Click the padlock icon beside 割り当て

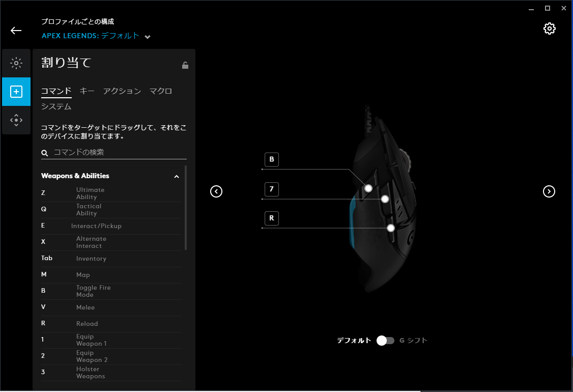click(185, 65)
